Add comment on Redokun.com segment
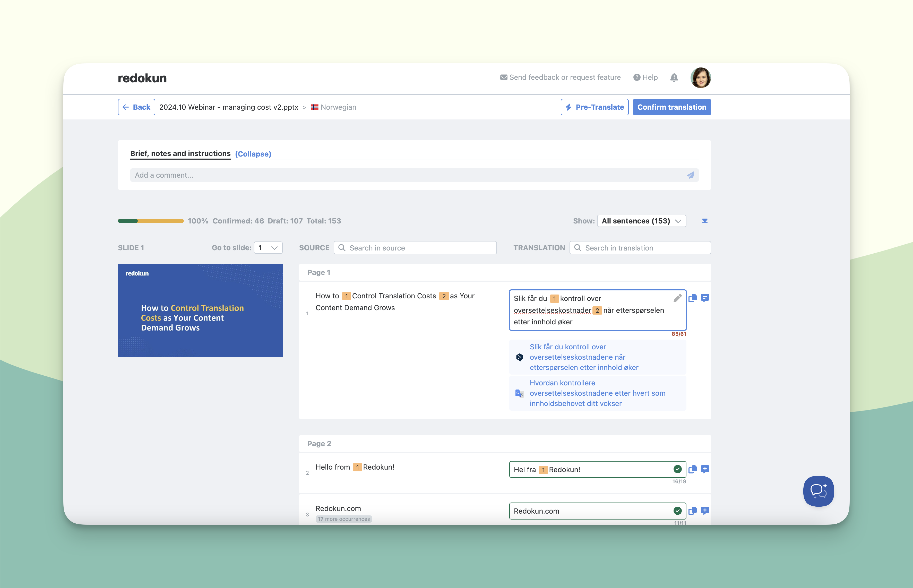Viewport: 913px width, 588px height. 705,511
